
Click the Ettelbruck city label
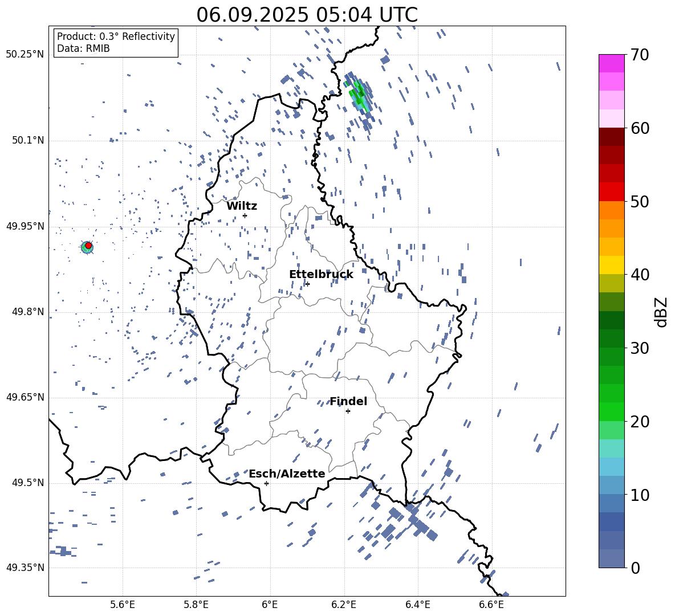321,275
